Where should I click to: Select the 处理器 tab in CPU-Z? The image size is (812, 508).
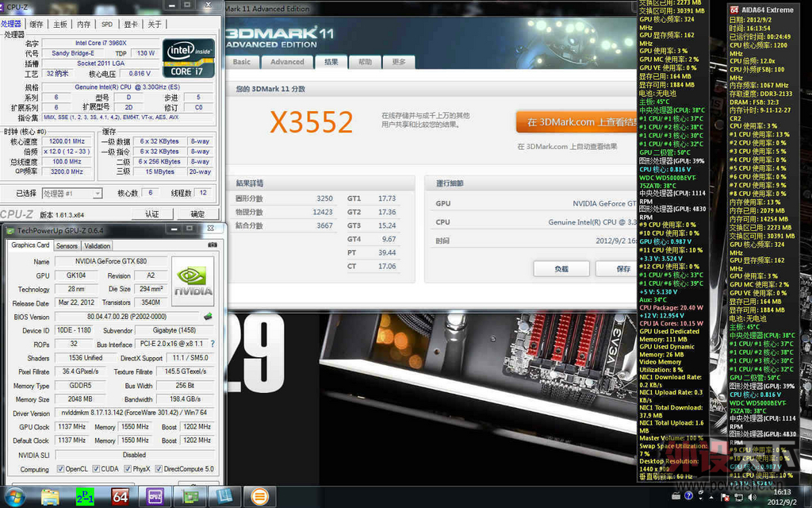click(11, 23)
